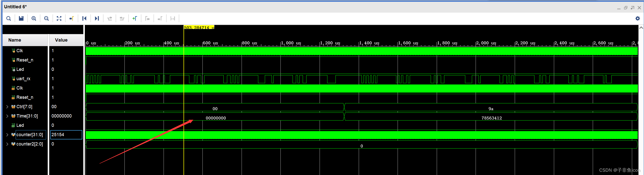The image size is (644, 175).
Task: Add a new marker
Action: click(x=135, y=18)
